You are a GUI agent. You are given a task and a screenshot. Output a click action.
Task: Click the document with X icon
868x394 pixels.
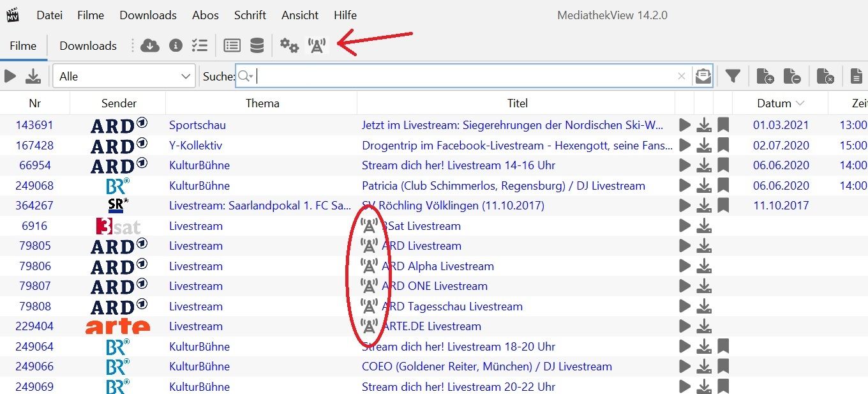(825, 77)
